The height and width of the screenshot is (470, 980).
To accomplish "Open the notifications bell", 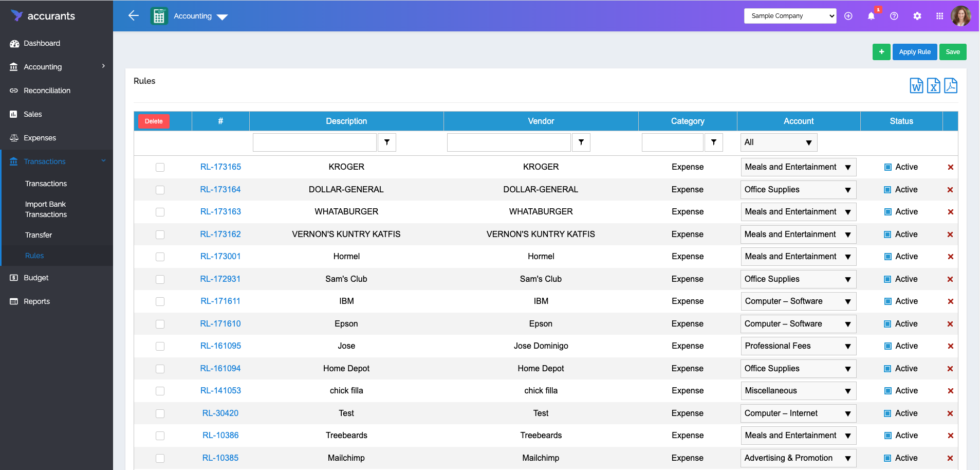I will click(871, 16).
